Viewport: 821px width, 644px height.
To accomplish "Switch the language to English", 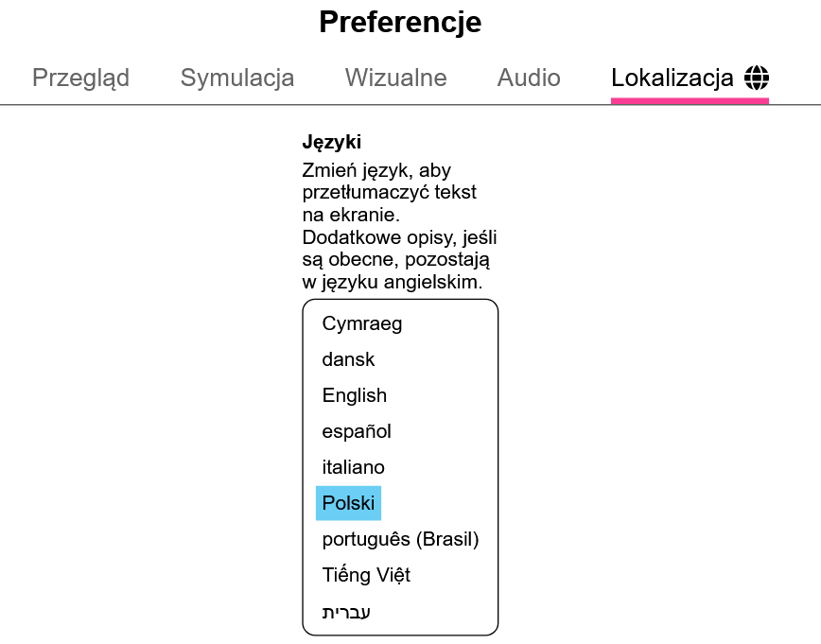I will (355, 395).
